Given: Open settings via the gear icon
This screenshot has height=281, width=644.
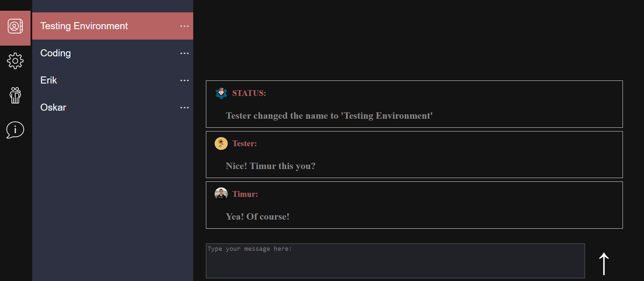Looking at the screenshot, I should pos(15,61).
